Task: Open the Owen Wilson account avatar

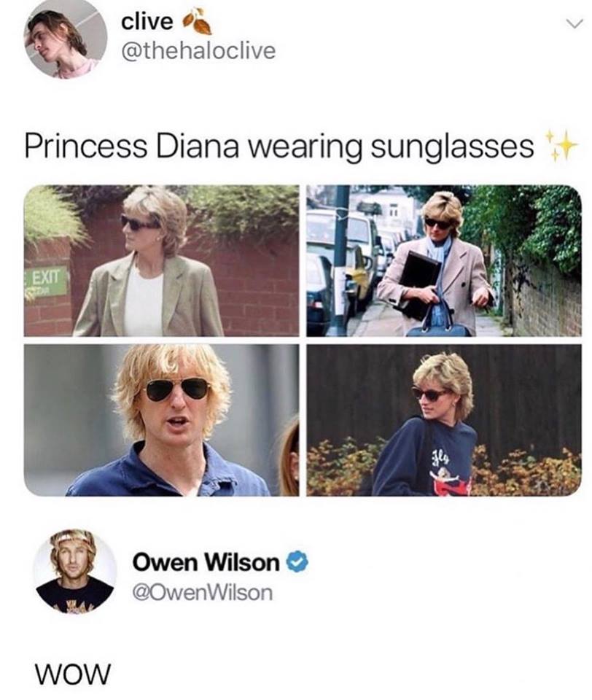Action: (75, 572)
